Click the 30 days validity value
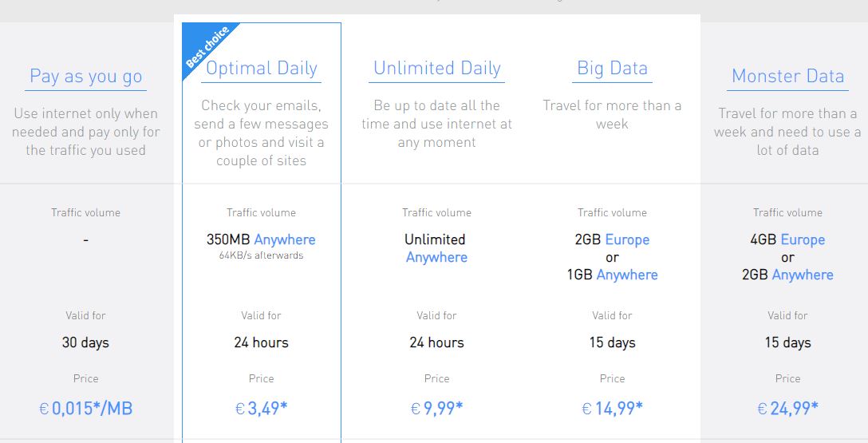 85,342
